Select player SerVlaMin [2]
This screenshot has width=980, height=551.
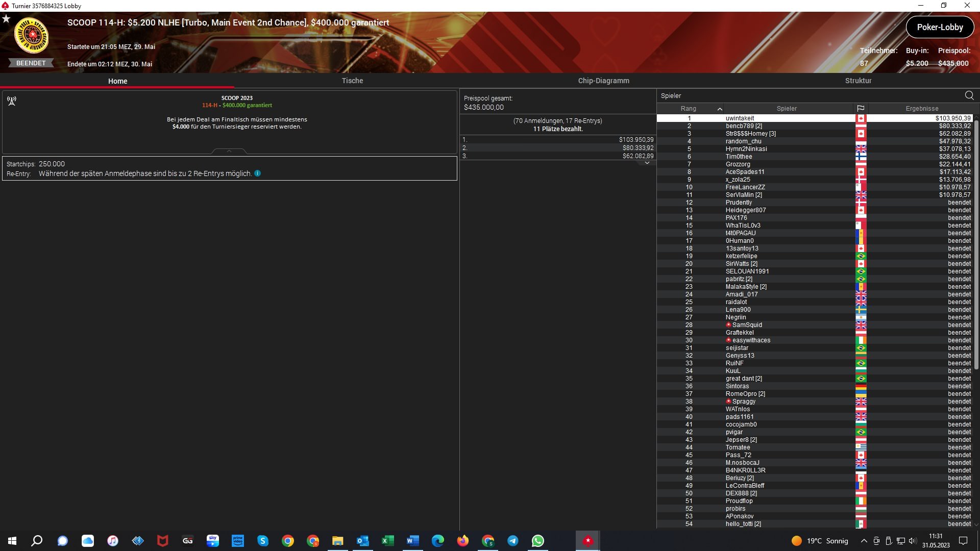(815, 194)
